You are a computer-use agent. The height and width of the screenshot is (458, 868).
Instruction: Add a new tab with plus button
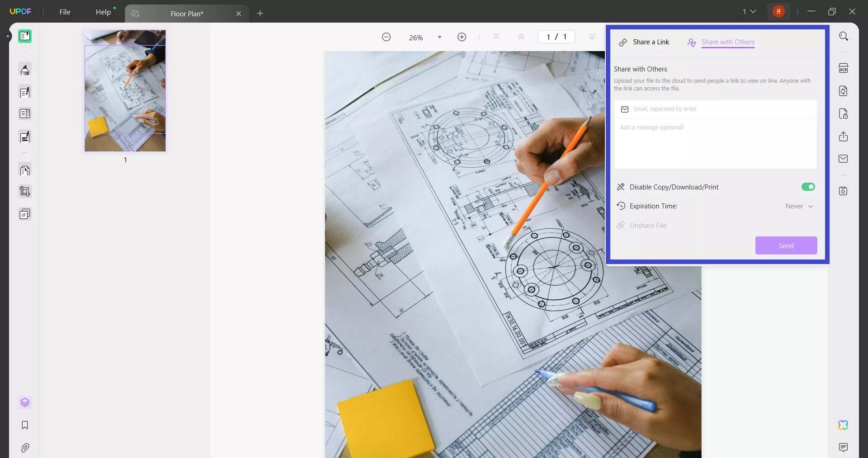click(x=260, y=14)
